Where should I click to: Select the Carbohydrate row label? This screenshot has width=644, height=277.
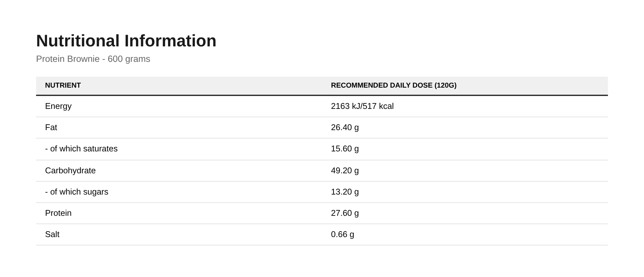[x=70, y=171]
